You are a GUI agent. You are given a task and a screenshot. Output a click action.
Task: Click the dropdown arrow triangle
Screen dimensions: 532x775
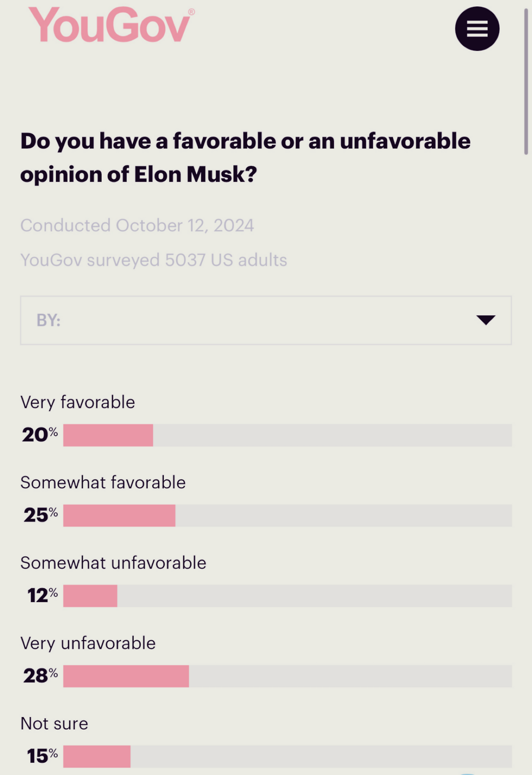point(485,320)
